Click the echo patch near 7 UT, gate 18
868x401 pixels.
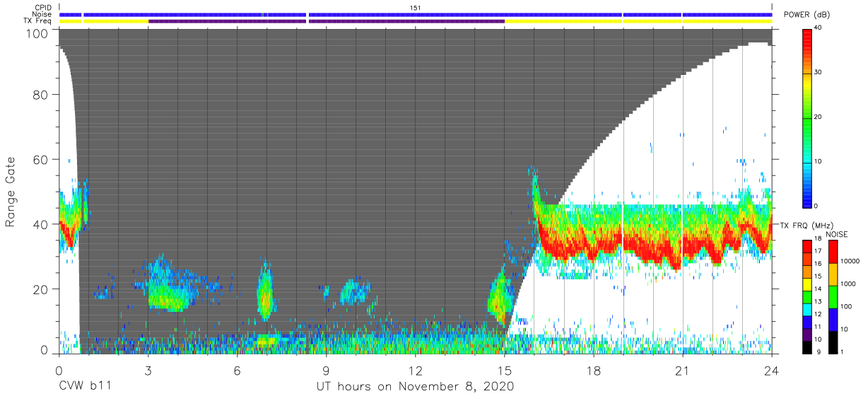(x=265, y=294)
